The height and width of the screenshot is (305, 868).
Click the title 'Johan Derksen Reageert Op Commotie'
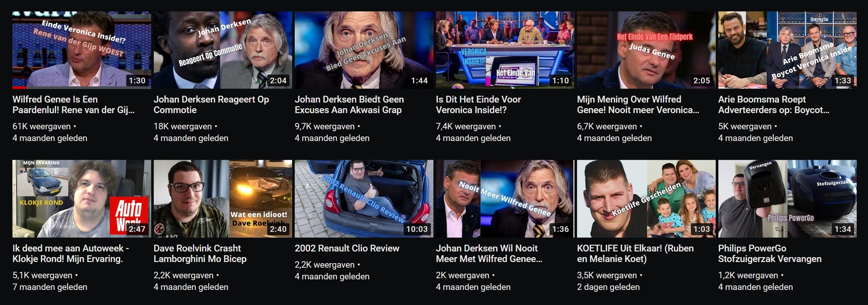pyautogui.click(x=211, y=104)
